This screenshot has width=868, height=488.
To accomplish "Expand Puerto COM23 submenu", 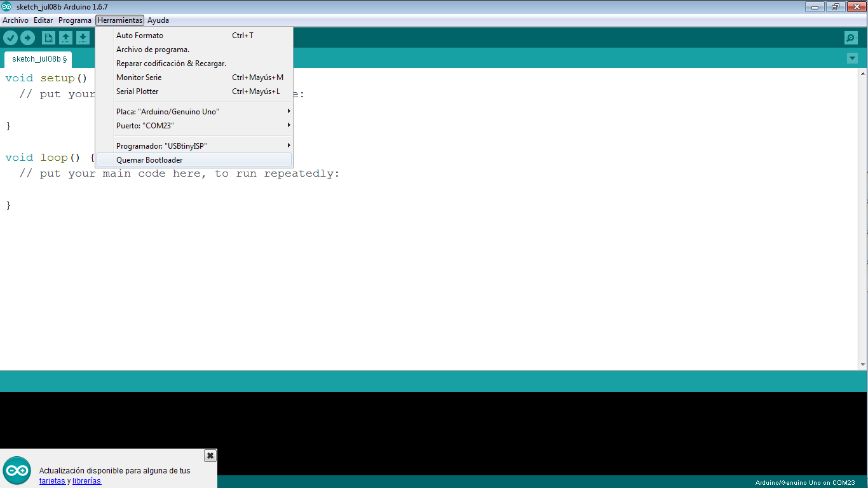I will tap(194, 126).
